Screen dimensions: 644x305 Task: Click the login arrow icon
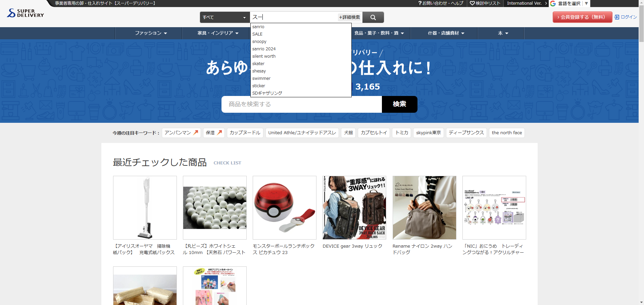(617, 17)
